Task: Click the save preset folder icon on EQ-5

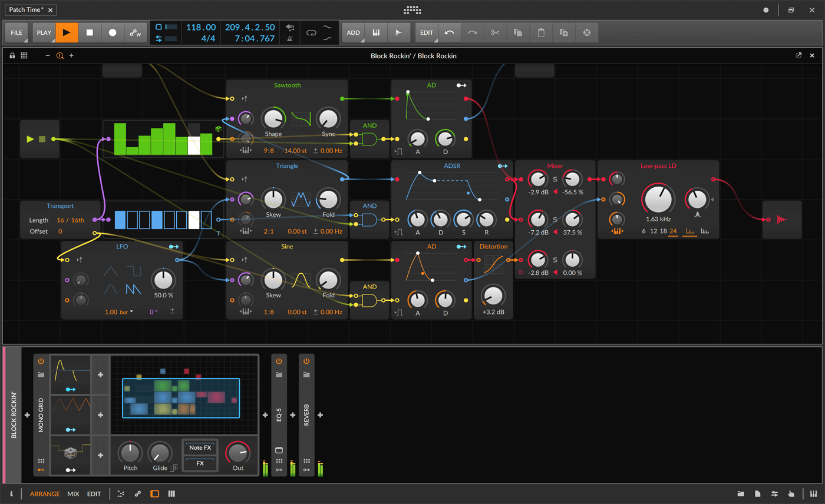Action: click(x=278, y=374)
